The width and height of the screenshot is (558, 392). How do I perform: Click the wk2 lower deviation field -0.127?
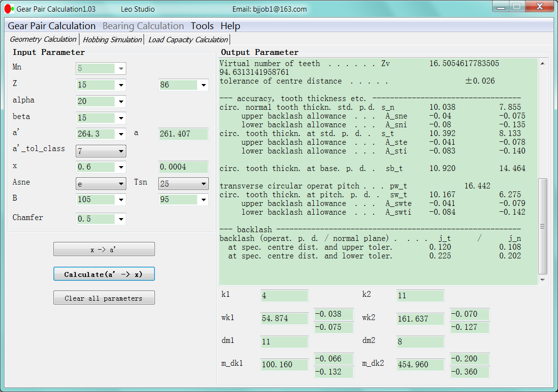(470, 327)
